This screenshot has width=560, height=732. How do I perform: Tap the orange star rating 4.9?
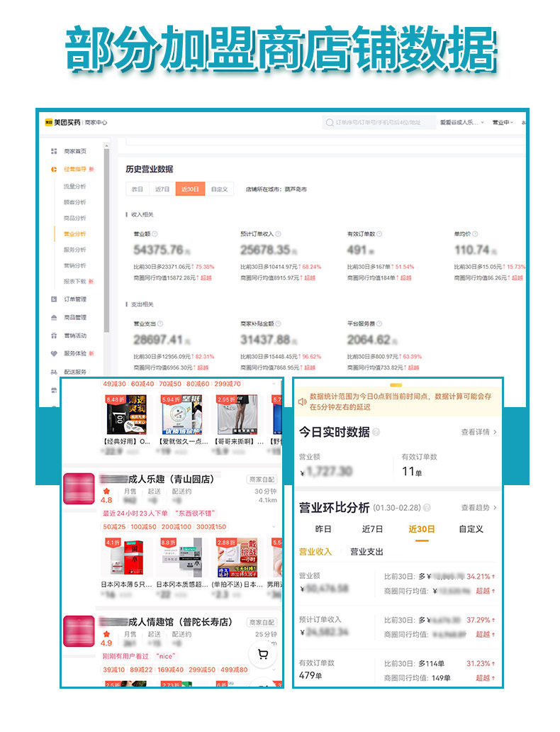pos(106,634)
